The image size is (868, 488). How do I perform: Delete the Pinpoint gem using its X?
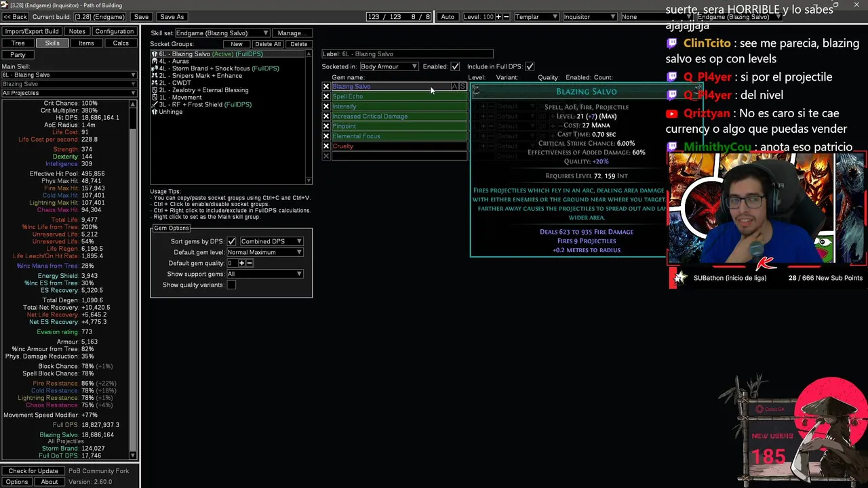pos(326,126)
